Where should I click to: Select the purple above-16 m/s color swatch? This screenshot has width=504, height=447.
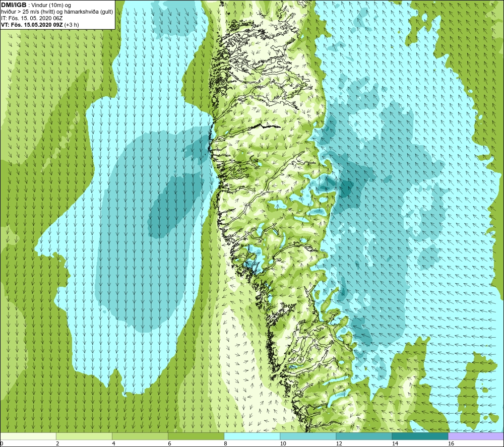click(x=476, y=436)
